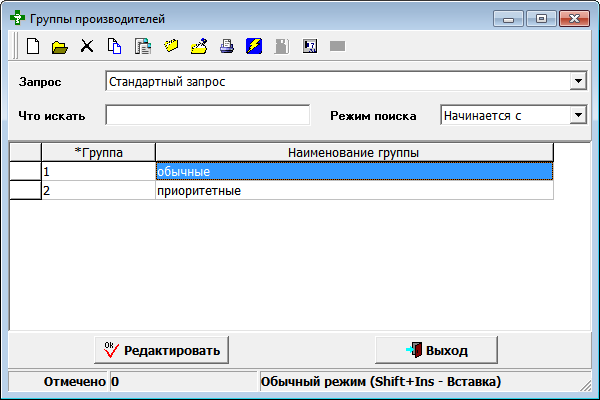Click the yellow tag toolbar icon

tap(171, 46)
